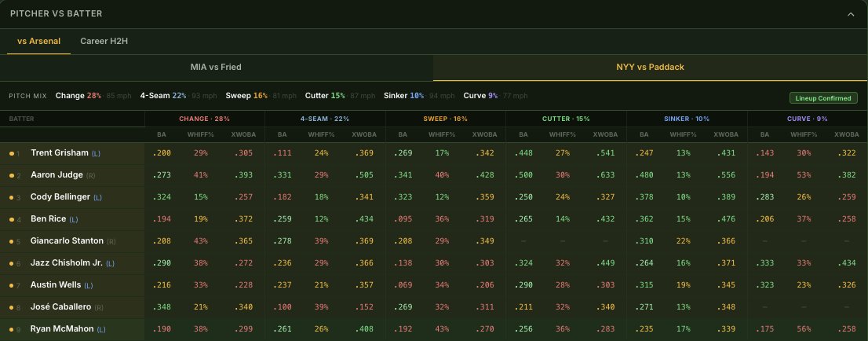Click the yellow status dot beside José Caballero

(x=12, y=307)
